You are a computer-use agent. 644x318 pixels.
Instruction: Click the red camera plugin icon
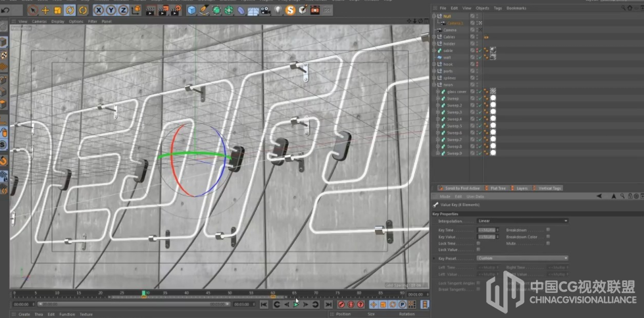(x=315, y=11)
